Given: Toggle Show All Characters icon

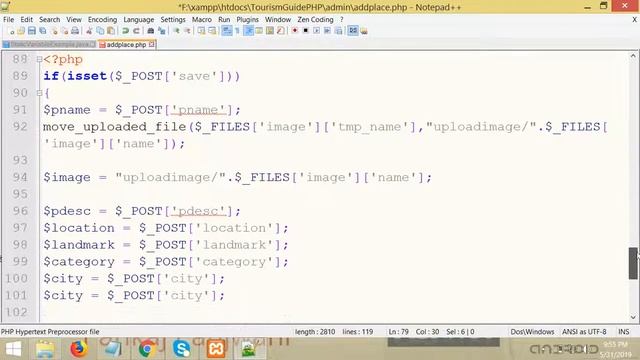Looking at the screenshot, I should 237,31.
